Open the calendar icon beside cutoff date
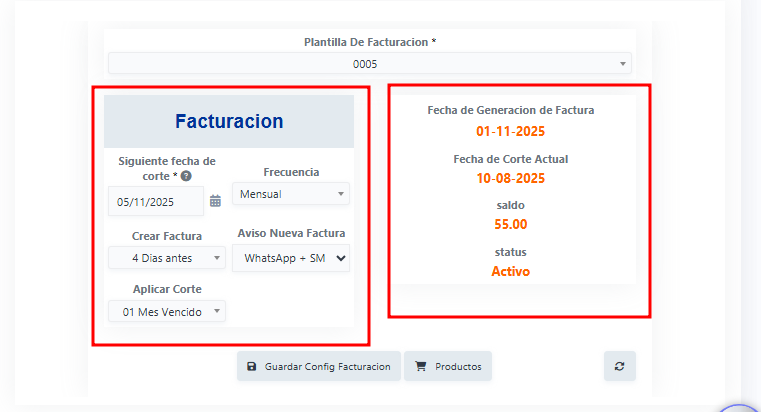The height and width of the screenshot is (412, 761). click(215, 201)
